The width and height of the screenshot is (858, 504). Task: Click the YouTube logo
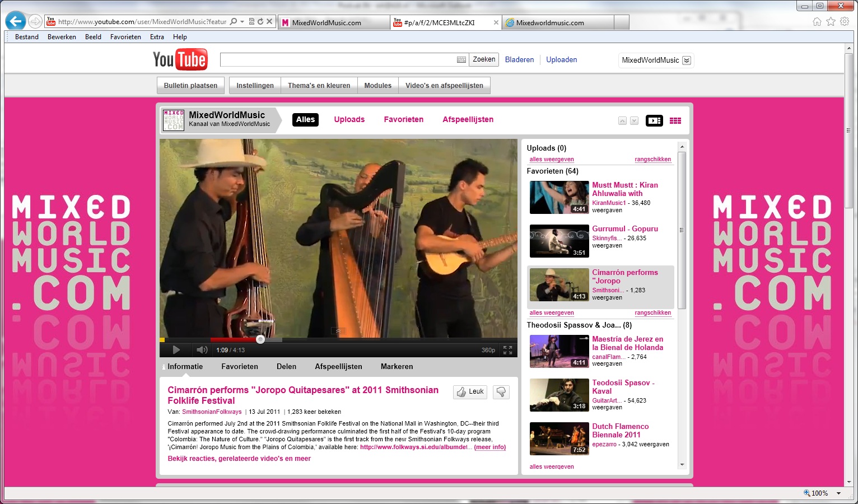[180, 59]
